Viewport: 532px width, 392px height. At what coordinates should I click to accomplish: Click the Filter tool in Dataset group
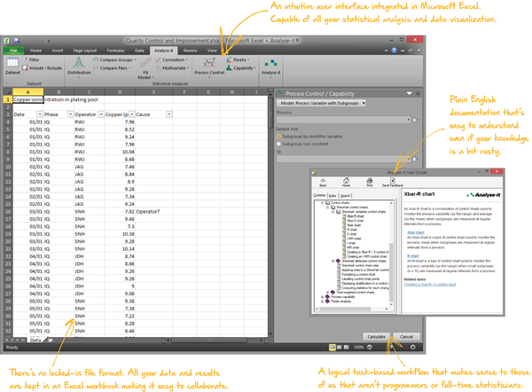tap(32, 59)
